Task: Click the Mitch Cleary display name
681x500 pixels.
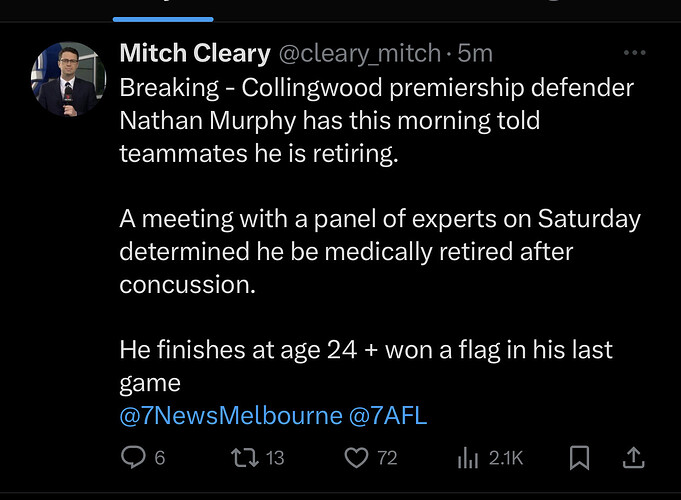Action: [x=195, y=53]
